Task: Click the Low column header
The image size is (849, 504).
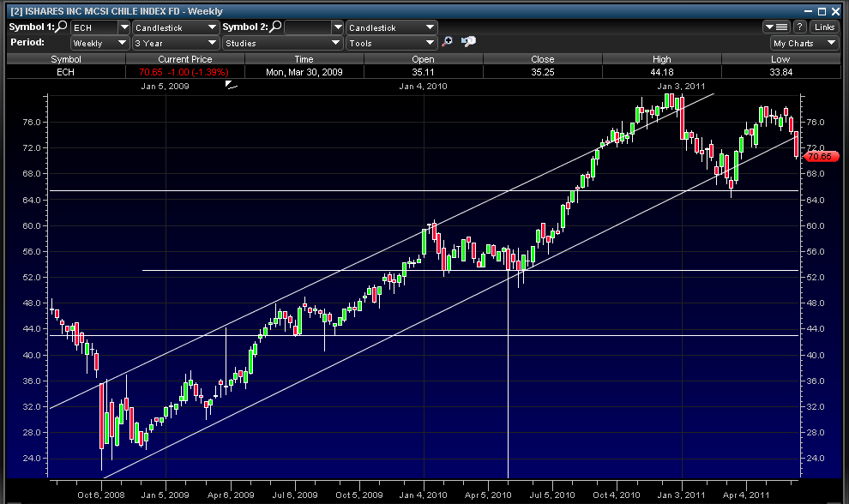Action: (x=780, y=59)
